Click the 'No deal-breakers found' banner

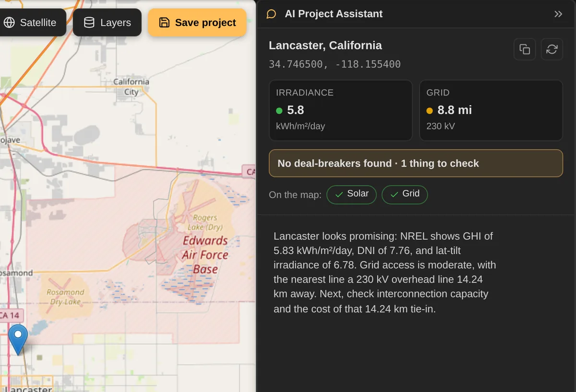click(416, 163)
